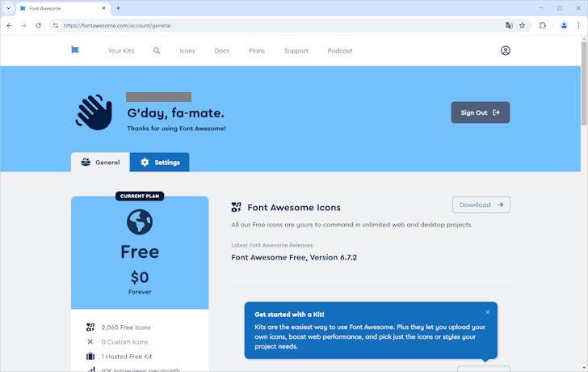
Task: Reload the page using refresh icon
Action: pos(39,25)
